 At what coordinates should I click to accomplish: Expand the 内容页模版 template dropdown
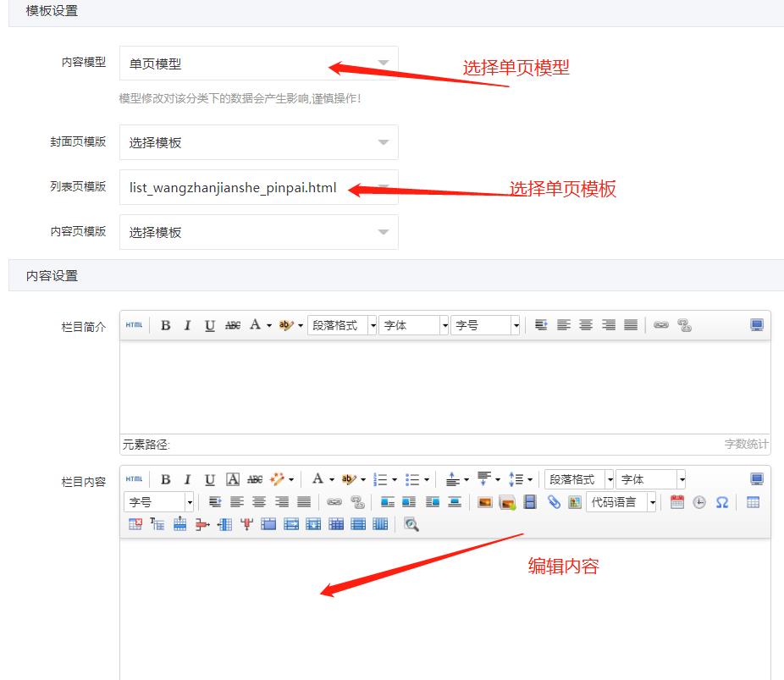point(258,232)
